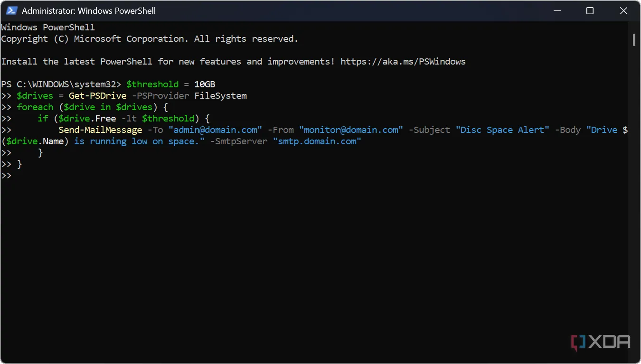This screenshot has width=641, height=364.
Task: Click the vertical scrollbar thumb
Action: [634, 40]
